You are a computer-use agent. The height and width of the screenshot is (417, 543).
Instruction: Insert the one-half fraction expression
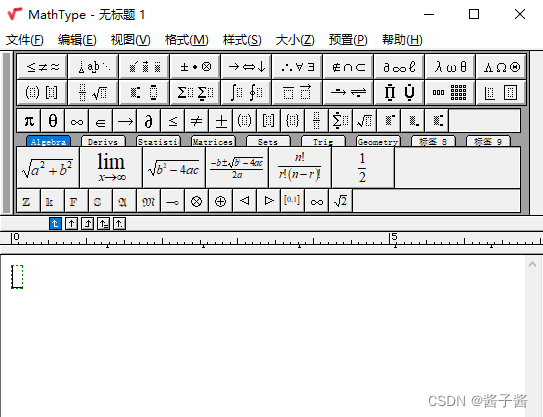point(363,168)
